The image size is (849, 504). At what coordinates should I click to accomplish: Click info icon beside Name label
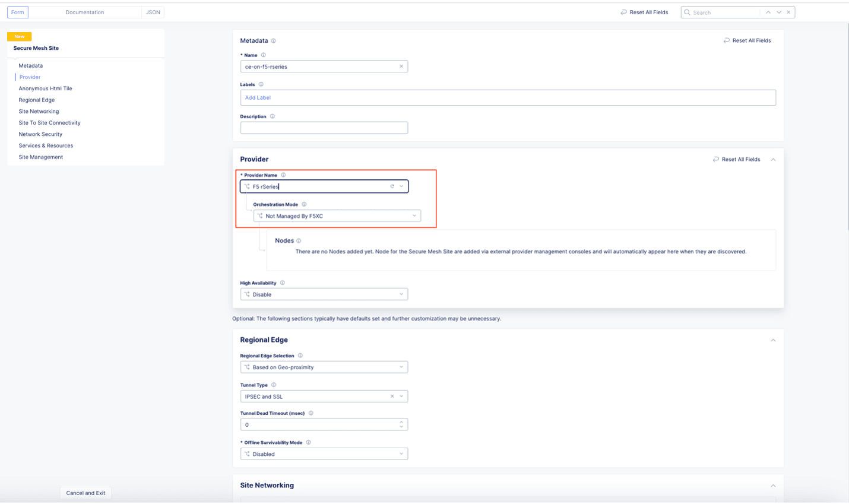264,55
